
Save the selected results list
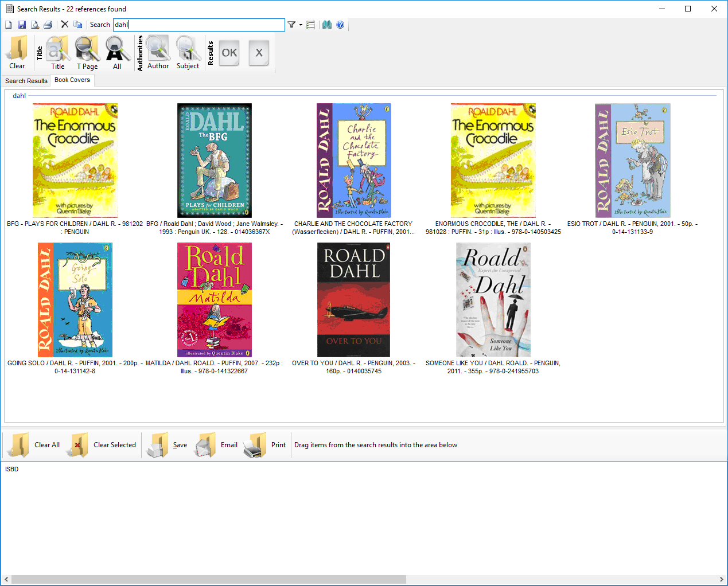coord(167,445)
